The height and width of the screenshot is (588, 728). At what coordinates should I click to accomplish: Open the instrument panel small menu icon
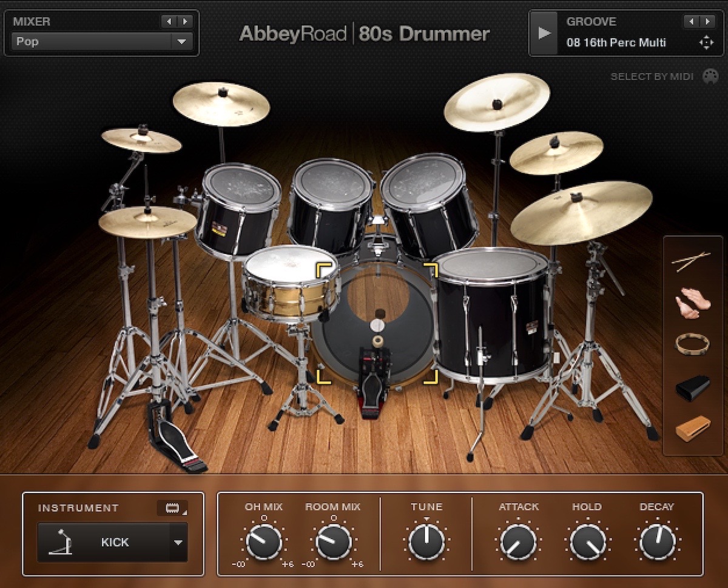pyautogui.click(x=172, y=507)
